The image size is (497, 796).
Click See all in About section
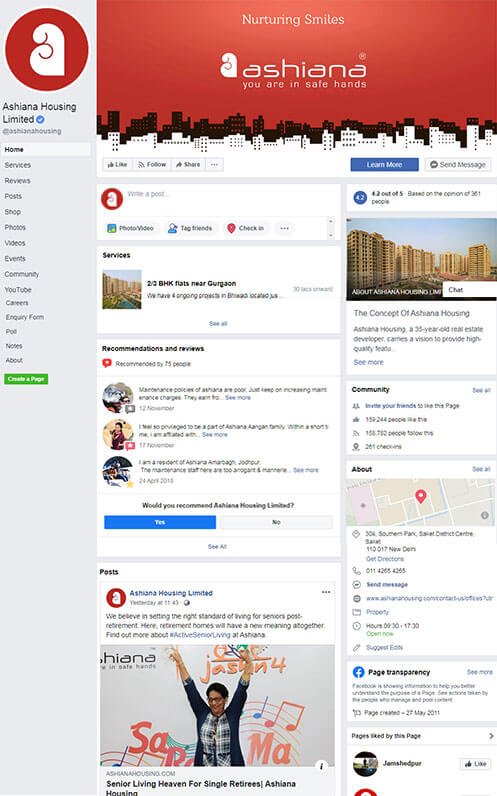point(481,469)
